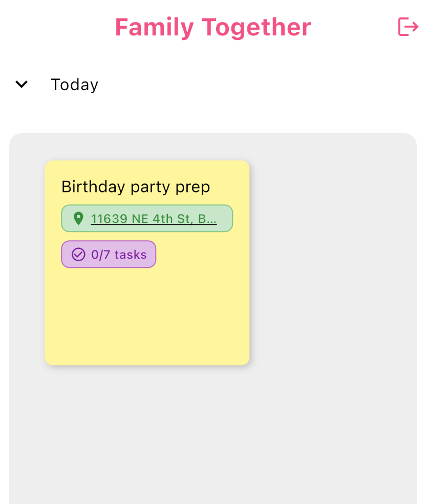Click the yellow sticky note's blank lower area
The image size is (428, 504).
point(147,318)
